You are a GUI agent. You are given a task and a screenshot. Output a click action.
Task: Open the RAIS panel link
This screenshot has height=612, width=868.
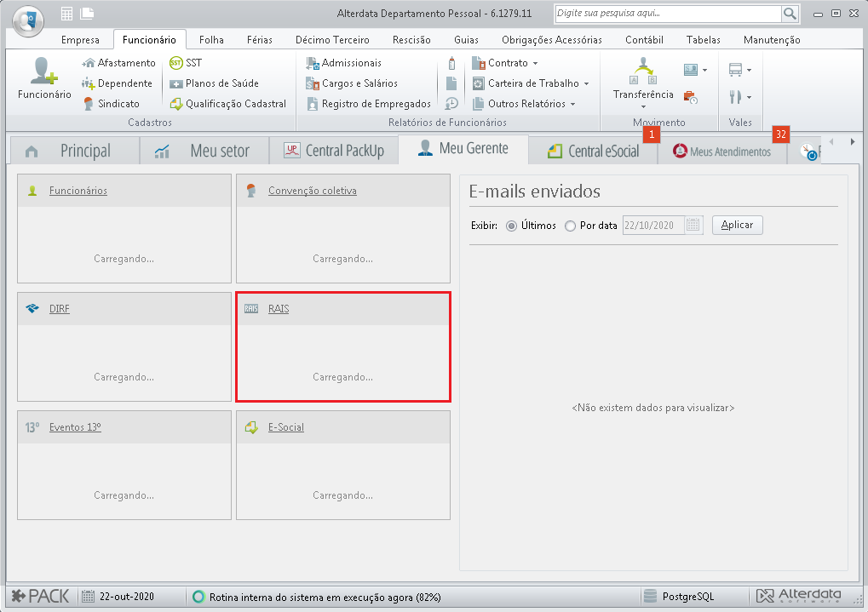click(x=279, y=309)
